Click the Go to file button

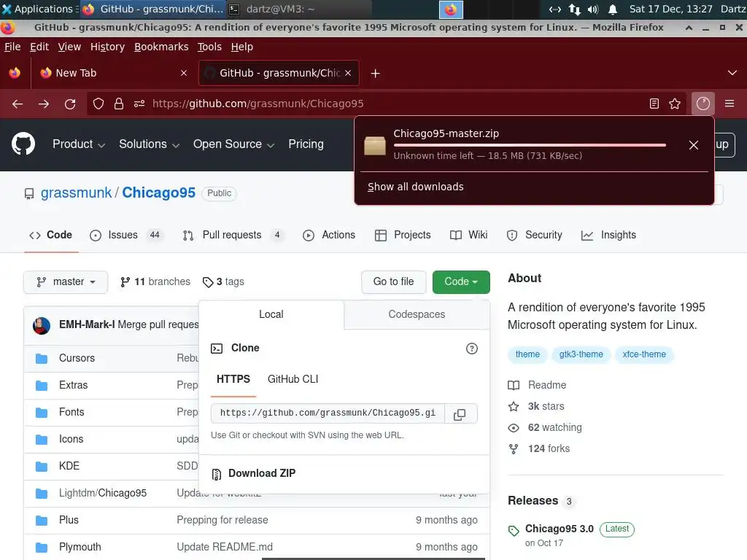(x=393, y=282)
